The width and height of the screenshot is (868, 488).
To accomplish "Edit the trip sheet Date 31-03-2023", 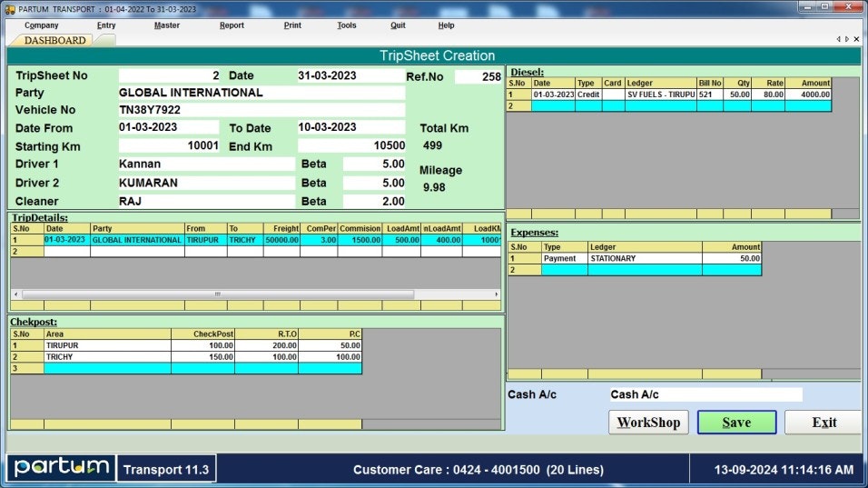I will [351, 76].
